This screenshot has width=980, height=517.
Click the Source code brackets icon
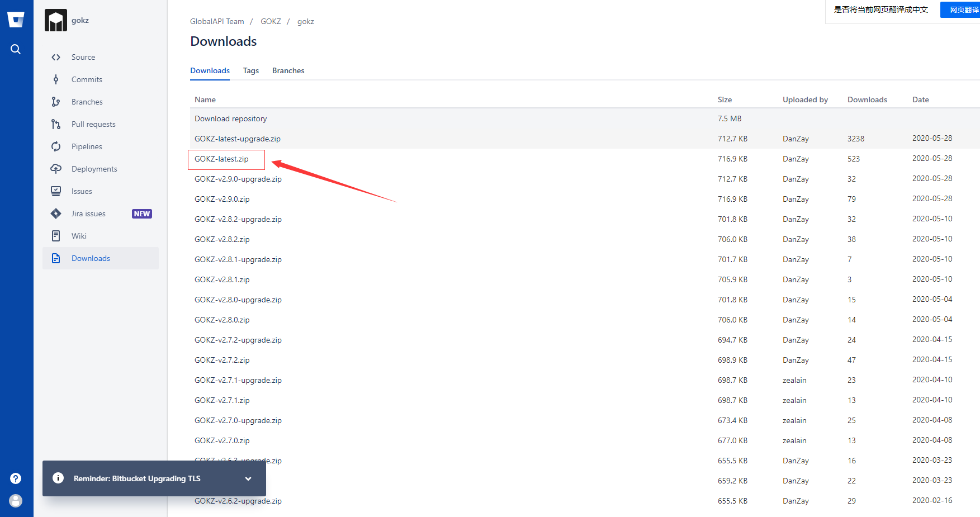pyautogui.click(x=56, y=57)
